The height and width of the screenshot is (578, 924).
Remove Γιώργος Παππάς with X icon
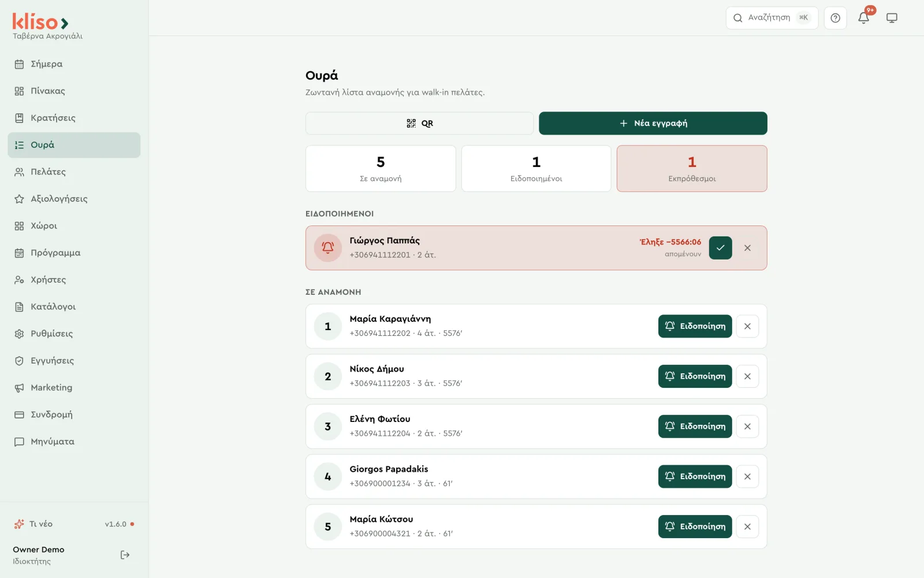pyautogui.click(x=747, y=248)
